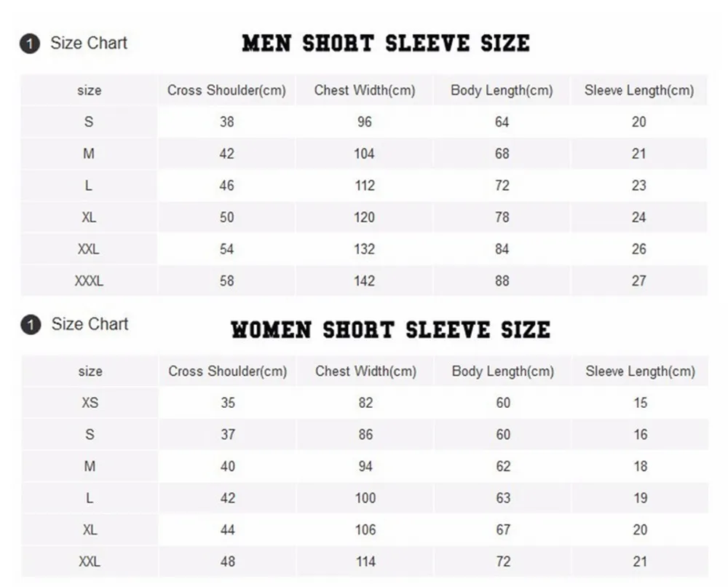
Task: Pick women's XXL chest width value 114
Action: [365, 562]
